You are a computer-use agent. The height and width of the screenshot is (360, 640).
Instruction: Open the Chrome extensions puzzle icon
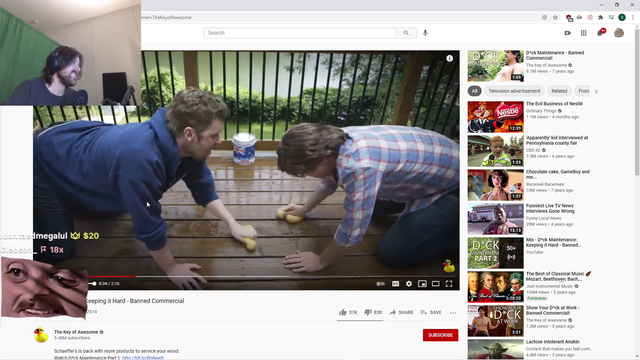pyautogui.click(x=600, y=17)
